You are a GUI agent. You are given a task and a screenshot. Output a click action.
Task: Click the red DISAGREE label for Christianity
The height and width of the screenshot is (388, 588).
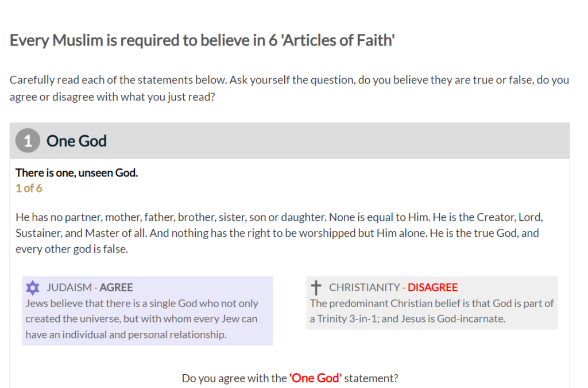(x=432, y=287)
